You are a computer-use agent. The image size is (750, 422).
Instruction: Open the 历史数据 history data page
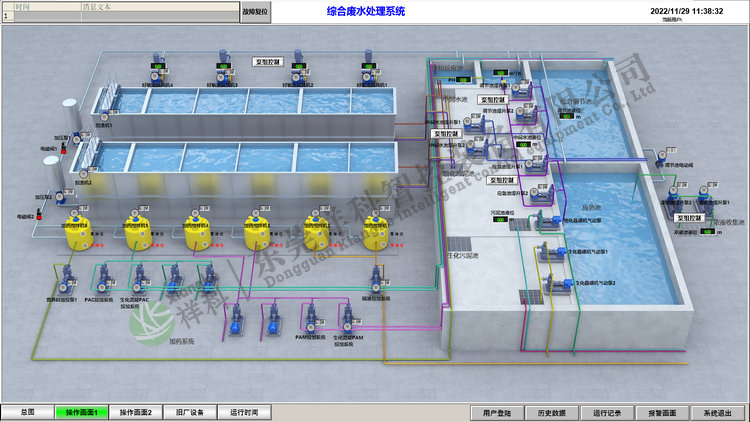(552, 412)
